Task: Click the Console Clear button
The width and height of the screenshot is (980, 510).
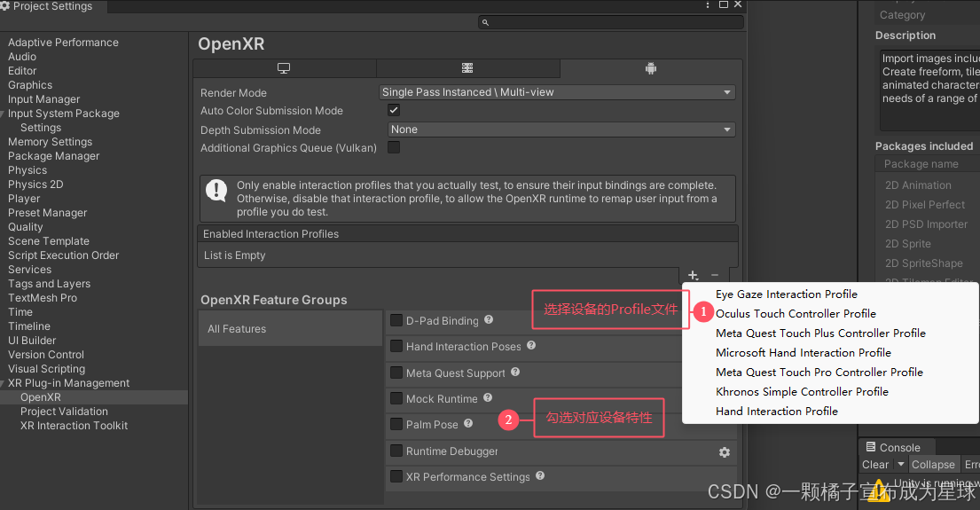Action: pos(875,465)
